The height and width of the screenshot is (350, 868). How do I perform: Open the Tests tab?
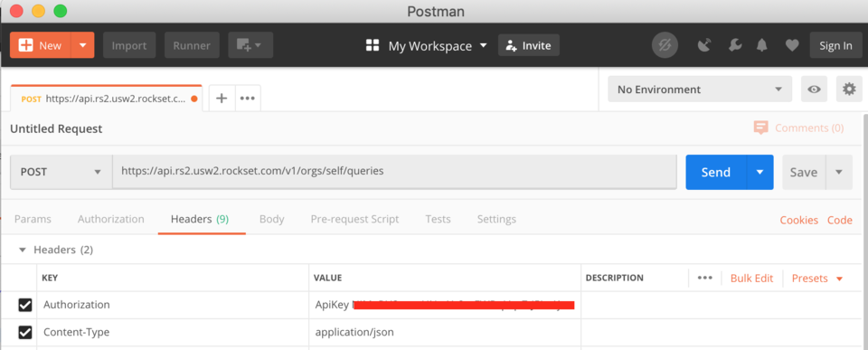click(x=438, y=219)
